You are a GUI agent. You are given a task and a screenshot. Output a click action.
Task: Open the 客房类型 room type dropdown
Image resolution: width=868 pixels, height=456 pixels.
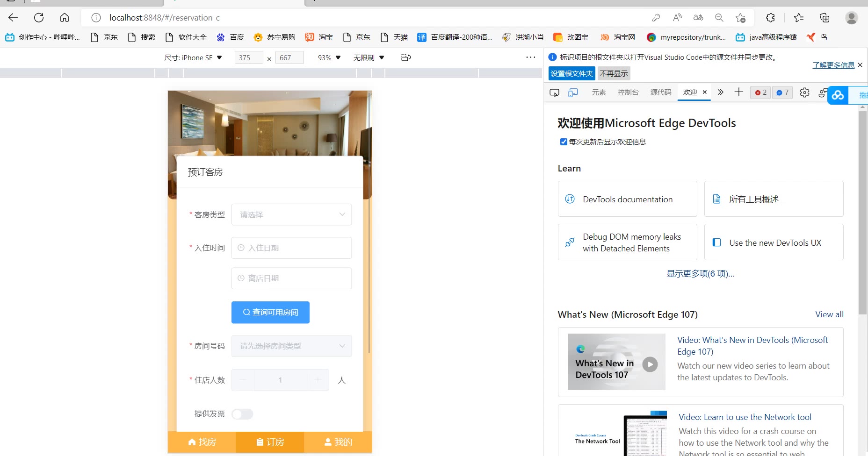tap(291, 214)
